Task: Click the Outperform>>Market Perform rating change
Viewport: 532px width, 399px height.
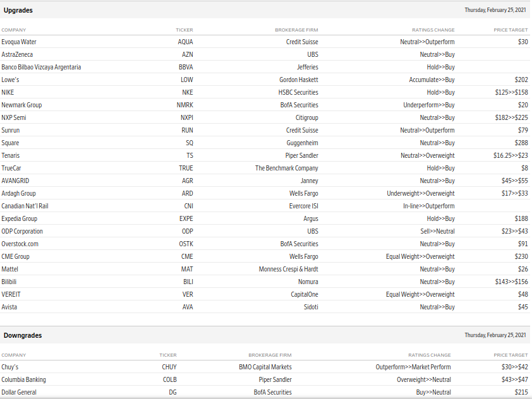Action: pyautogui.click(x=413, y=367)
